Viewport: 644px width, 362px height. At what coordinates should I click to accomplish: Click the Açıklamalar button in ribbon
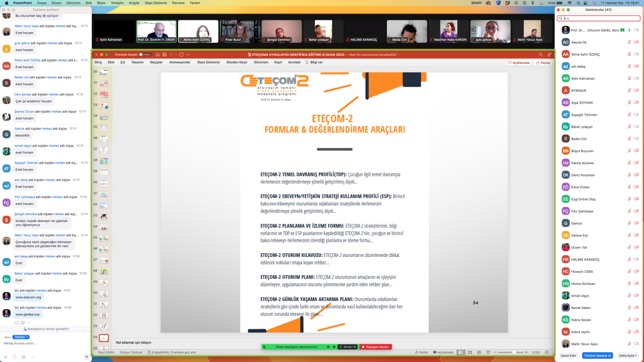pyautogui.click(x=519, y=62)
